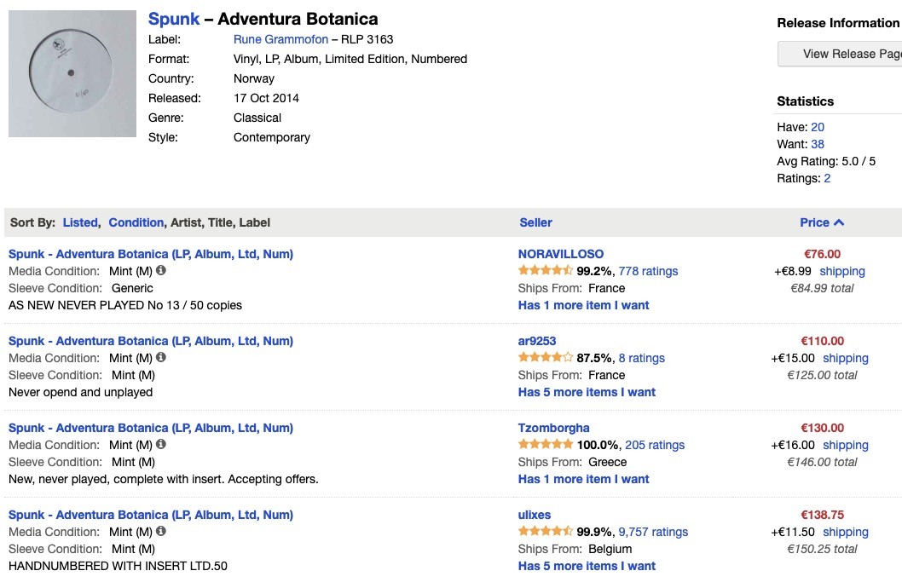Show shipping details for the €130.00 listing
Viewport: 902px width, 588px height.
click(846, 445)
